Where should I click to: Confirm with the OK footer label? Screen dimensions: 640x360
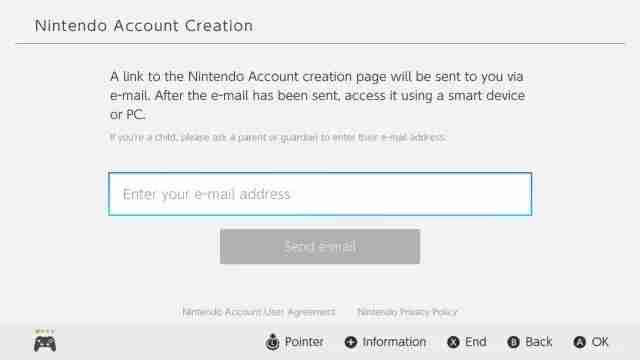[600, 342]
